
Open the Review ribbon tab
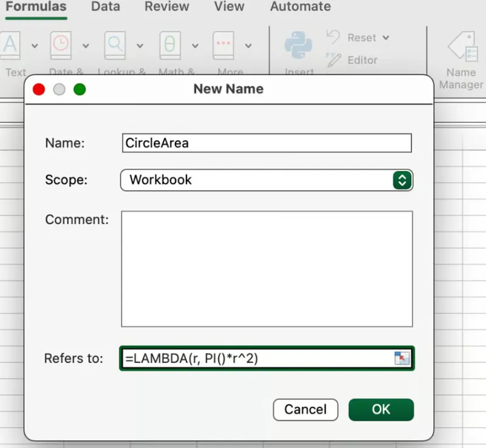click(166, 7)
